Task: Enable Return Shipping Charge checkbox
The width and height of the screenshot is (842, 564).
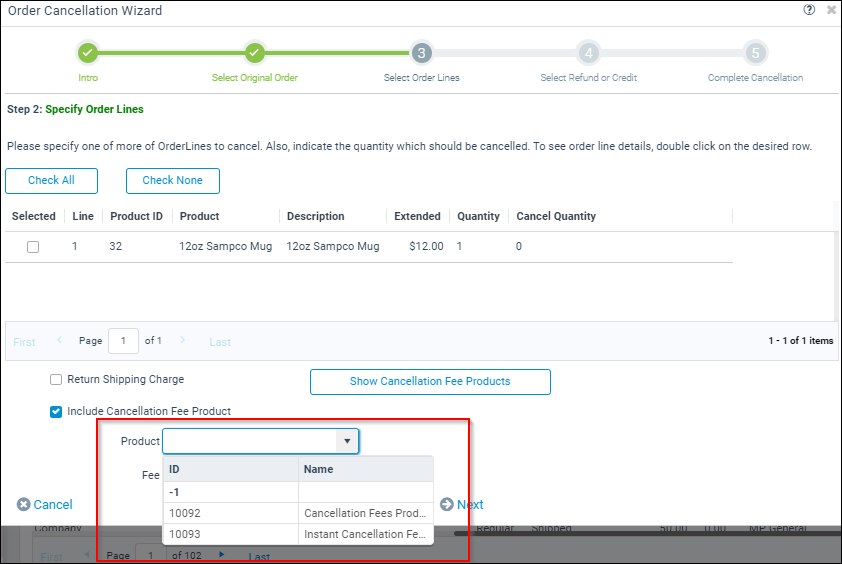Action: pos(56,379)
